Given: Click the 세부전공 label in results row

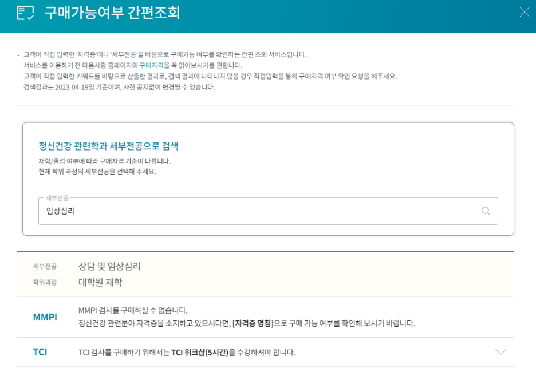Looking at the screenshot, I should pos(45,266).
